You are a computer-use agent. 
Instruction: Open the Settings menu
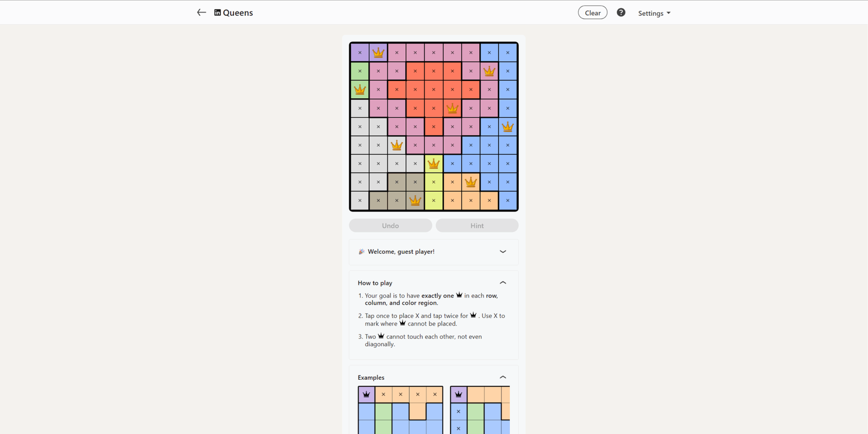coord(654,12)
